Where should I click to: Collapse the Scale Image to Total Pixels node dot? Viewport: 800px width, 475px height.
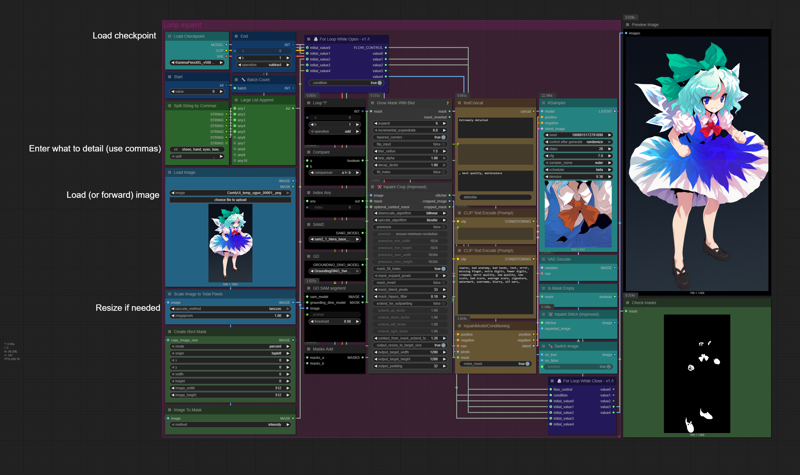point(169,294)
